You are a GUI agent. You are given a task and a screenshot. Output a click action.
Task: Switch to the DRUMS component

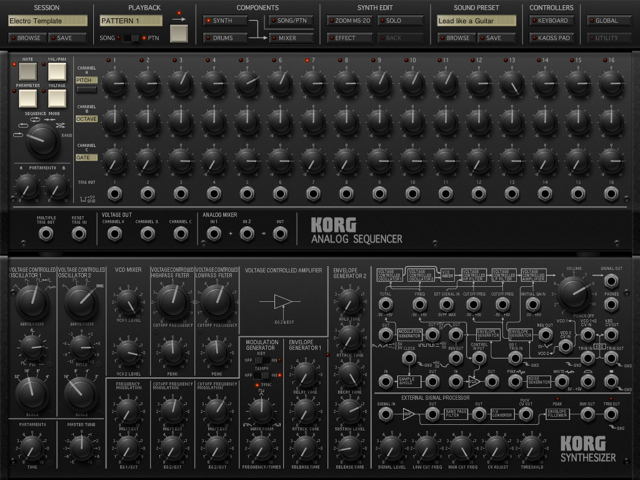(x=225, y=38)
